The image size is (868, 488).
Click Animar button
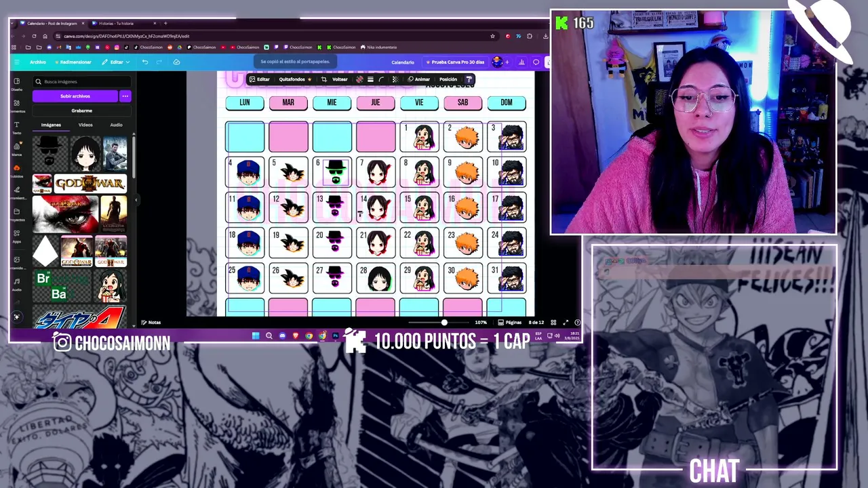click(419, 79)
